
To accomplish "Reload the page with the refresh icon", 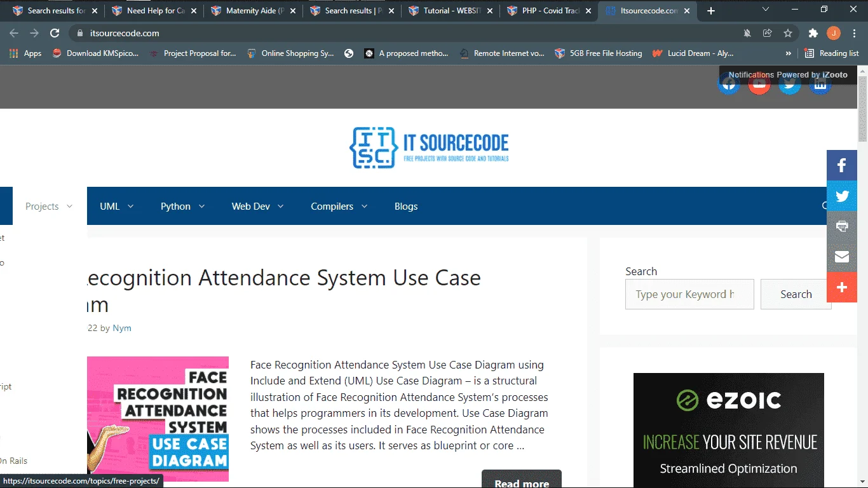I will point(55,33).
